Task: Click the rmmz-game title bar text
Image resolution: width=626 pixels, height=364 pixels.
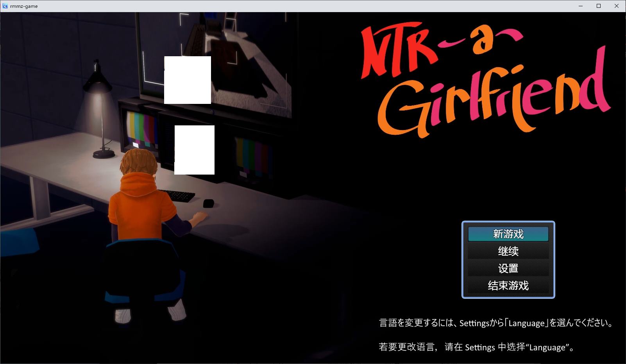Action: coord(23,6)
